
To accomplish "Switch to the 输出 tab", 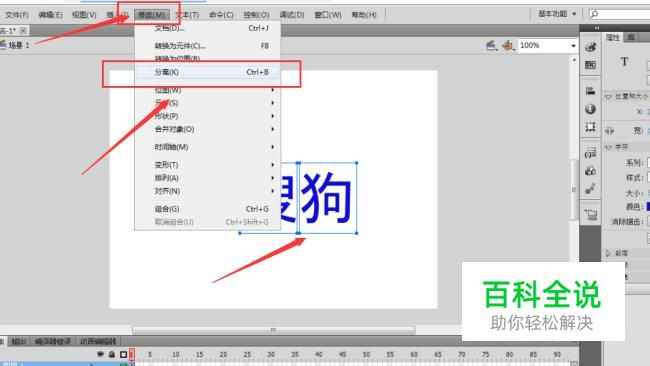I will click(x=19, y=341).
